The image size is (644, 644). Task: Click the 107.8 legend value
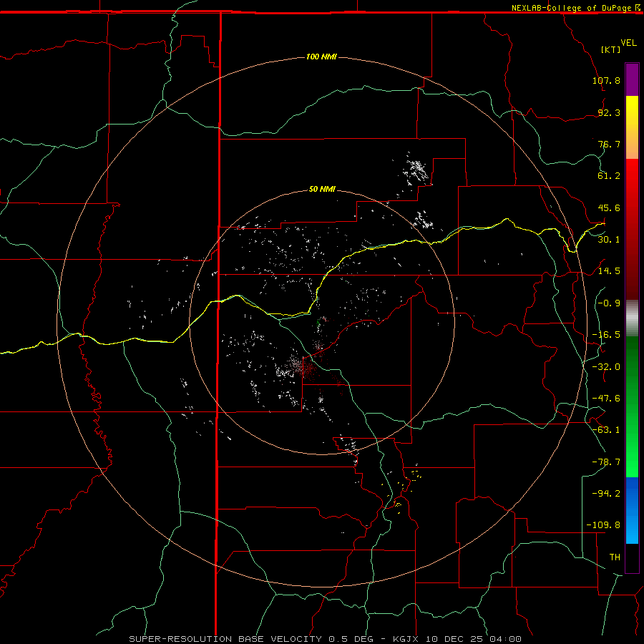coord(606,80)
